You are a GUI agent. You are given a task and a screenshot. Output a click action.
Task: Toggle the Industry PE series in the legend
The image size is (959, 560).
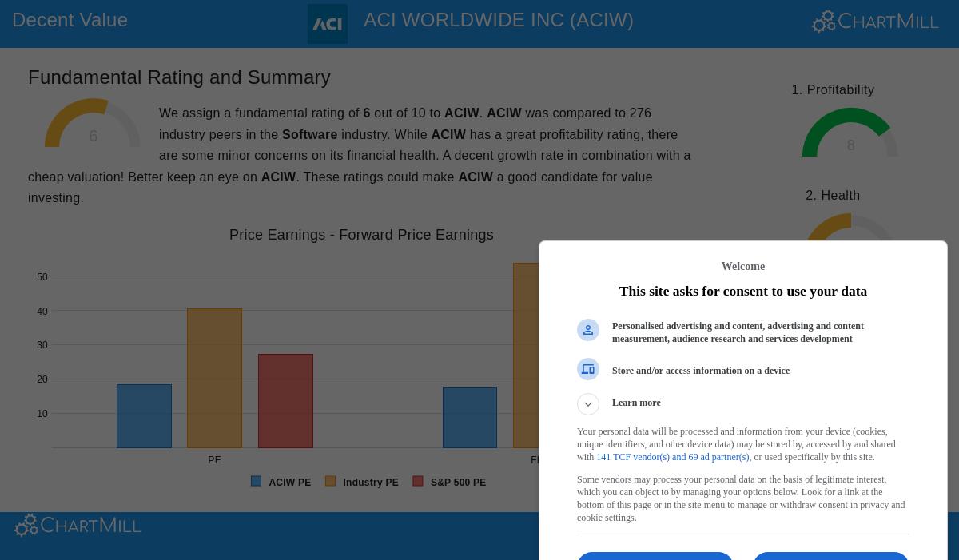tap(370, 483)
